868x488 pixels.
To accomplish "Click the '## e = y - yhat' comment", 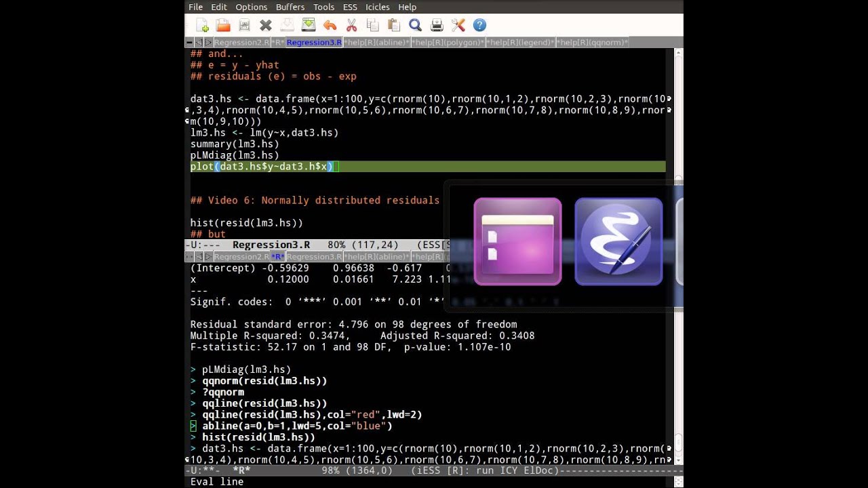I will (235, 65).
